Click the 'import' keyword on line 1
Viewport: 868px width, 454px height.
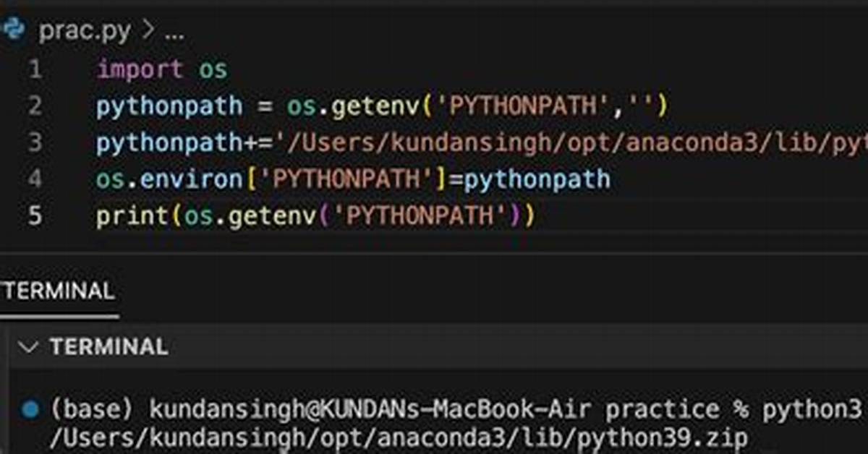pyautogui.click(x=140, y=70)
